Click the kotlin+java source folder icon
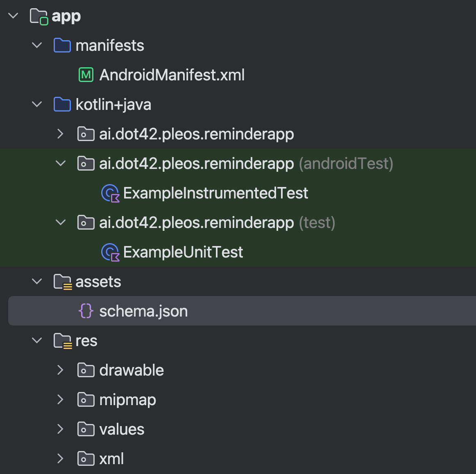The image size is (476, 474). (x=62, y=104)
